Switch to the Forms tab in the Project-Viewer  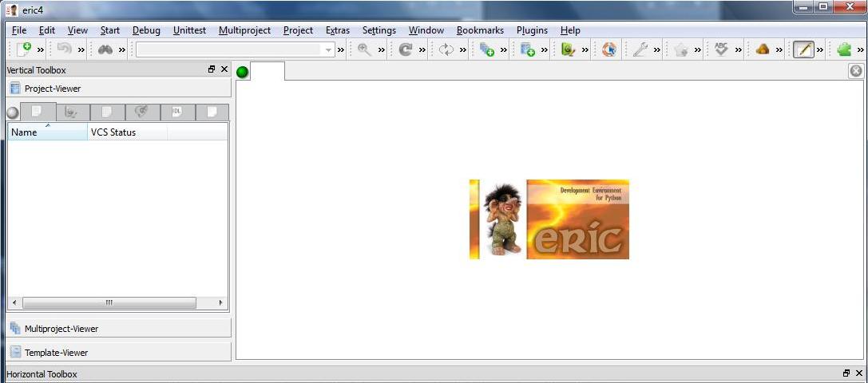(73, 113)
